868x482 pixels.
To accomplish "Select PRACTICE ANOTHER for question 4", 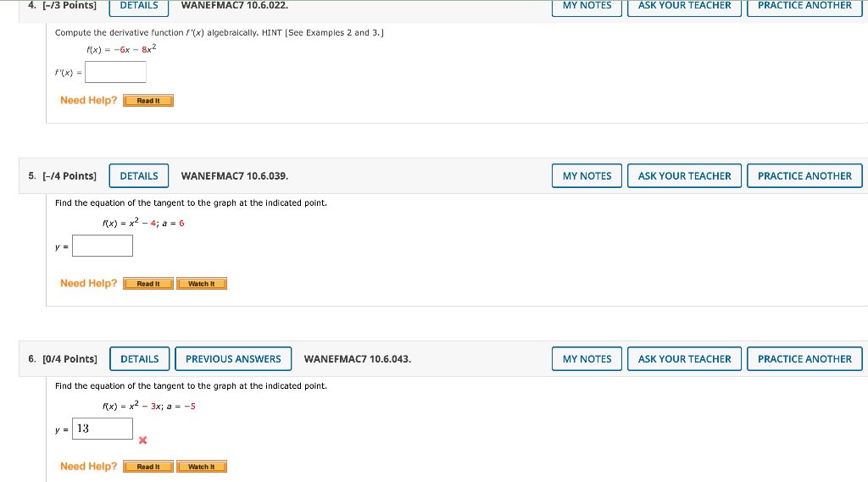I will pyautogui.click(x=804, y=6).
